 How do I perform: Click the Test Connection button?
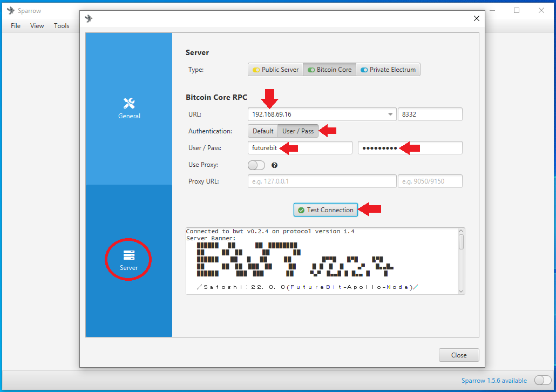pyautogui.click(x=326, y=210)
